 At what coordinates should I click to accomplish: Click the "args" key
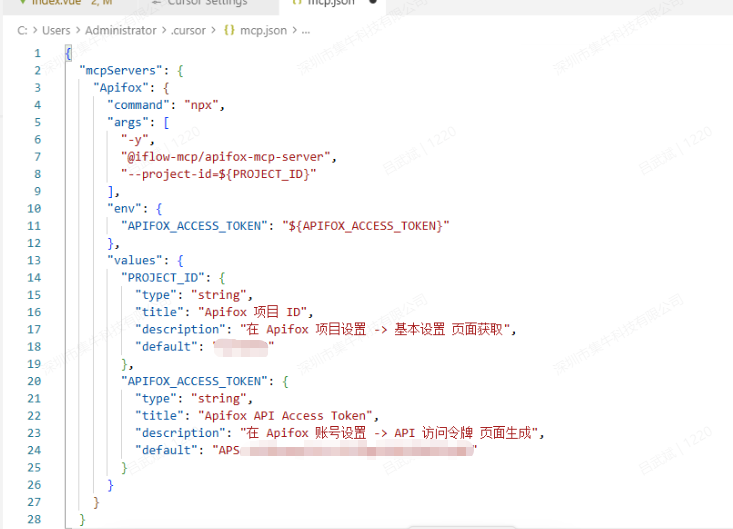(128, 122)
